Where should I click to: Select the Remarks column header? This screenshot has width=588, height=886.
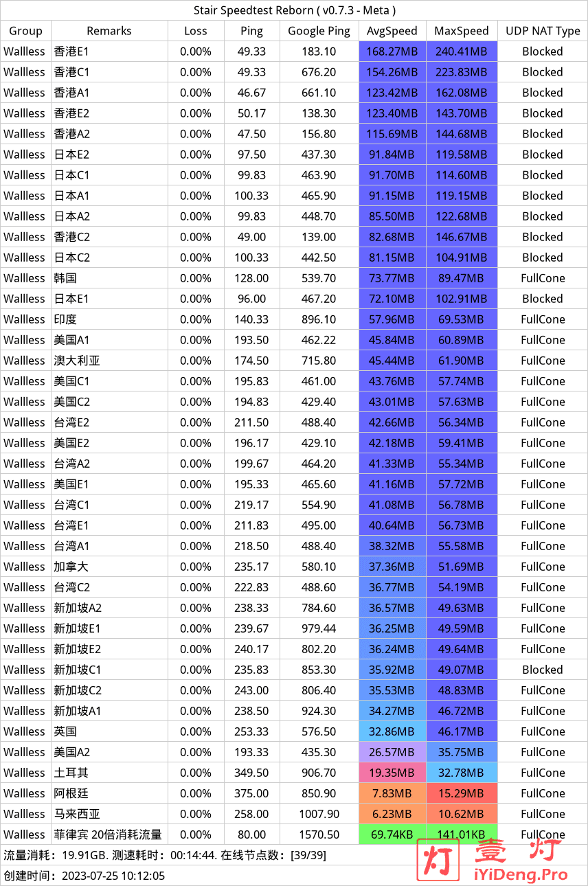point(109,31)
